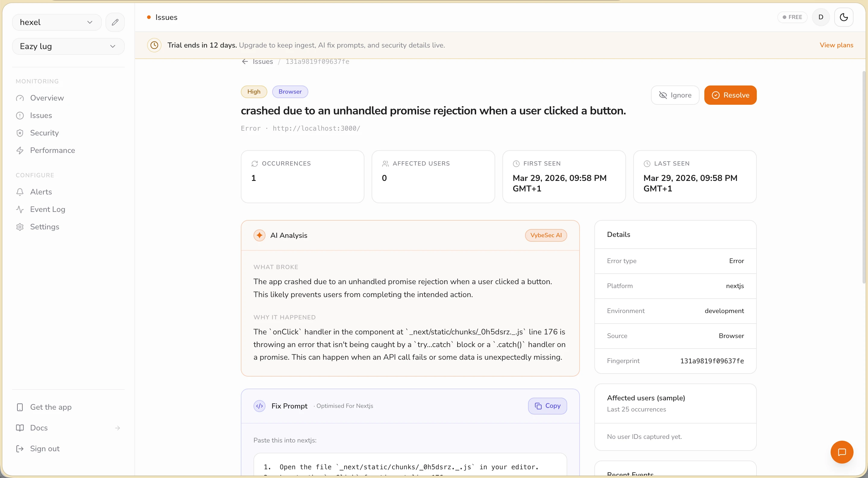The width and height of the screenshot is (868, 478).
Task: Toggle dark mode with the moon icon
Action: 843,17
